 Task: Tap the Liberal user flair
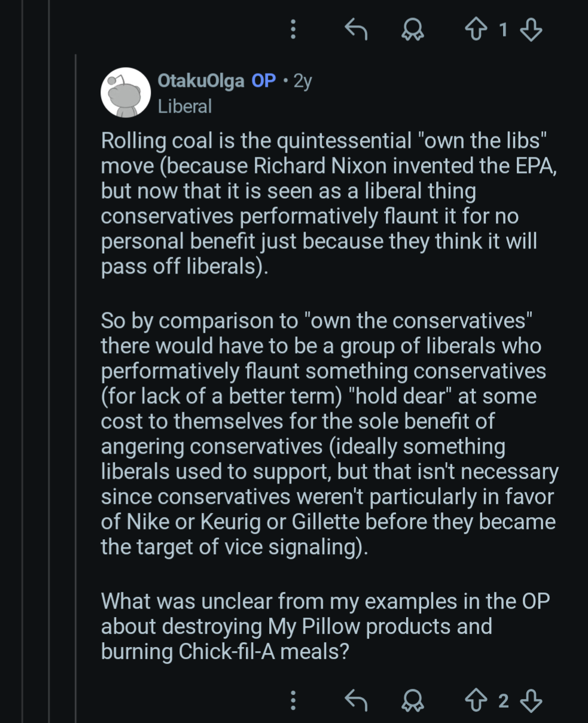point(185,107)
